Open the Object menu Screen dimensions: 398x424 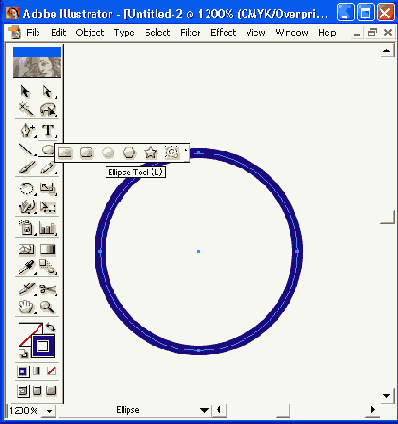(90, 33)
